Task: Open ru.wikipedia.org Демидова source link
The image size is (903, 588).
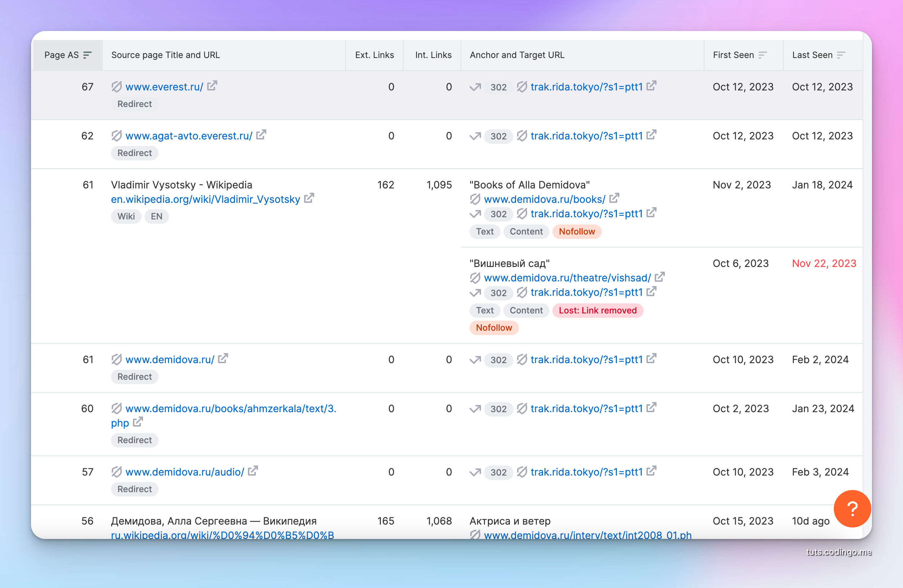Action: pyautogui.click(x=222, y=535)
